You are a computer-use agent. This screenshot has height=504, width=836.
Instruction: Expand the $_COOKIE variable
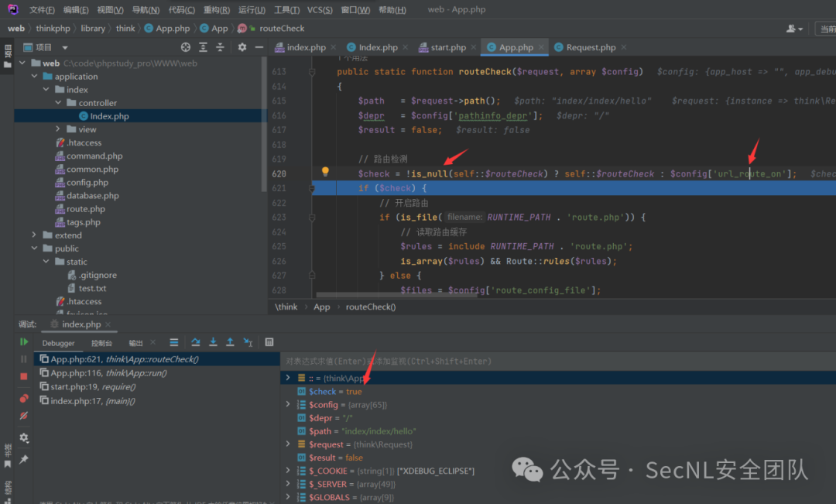click(288, 471)
